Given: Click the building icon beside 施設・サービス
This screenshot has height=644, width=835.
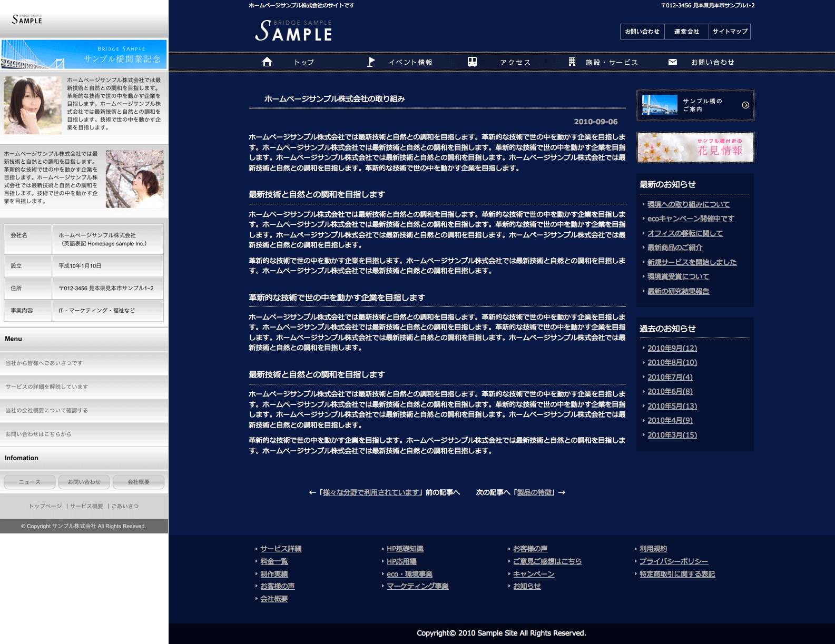Looking at the screenshot, I should [572, 62].
